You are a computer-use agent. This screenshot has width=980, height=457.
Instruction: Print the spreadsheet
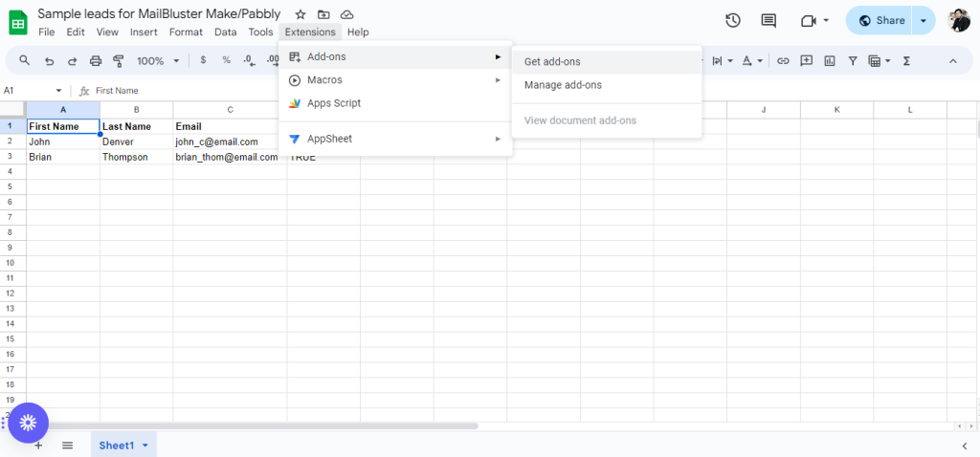click(95, 61)
